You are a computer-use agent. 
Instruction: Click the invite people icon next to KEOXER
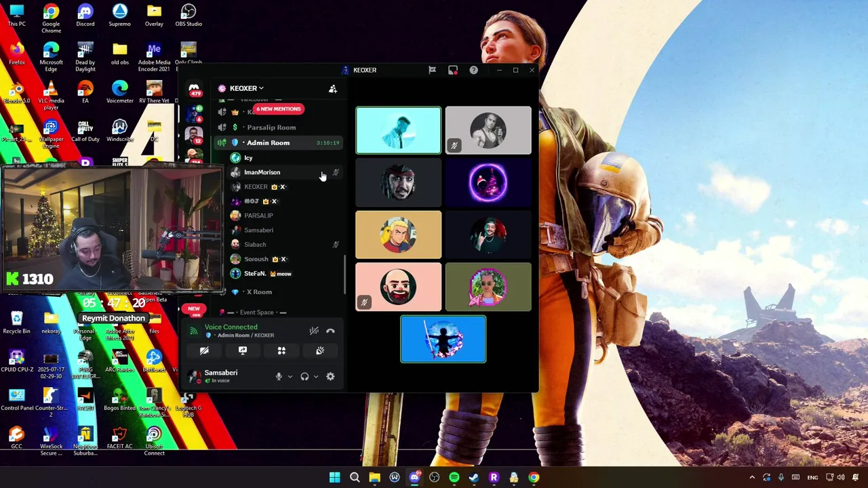[333, 89]
